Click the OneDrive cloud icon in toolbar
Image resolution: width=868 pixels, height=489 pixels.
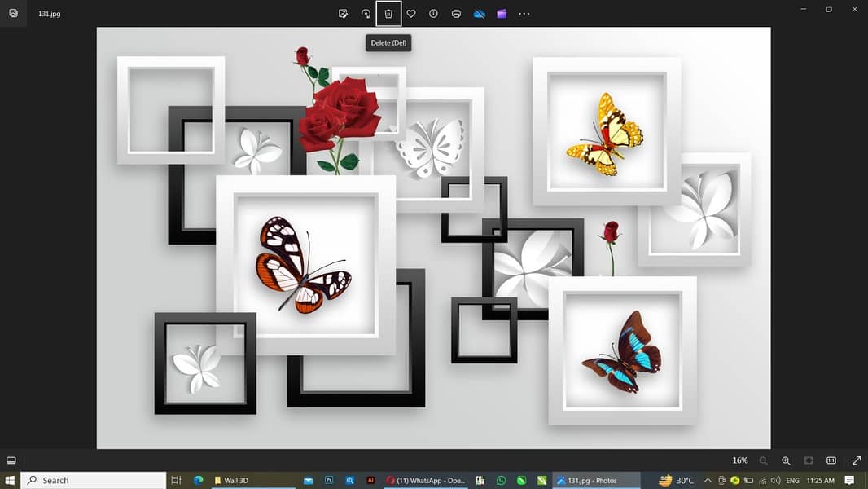tap(480, 14)
